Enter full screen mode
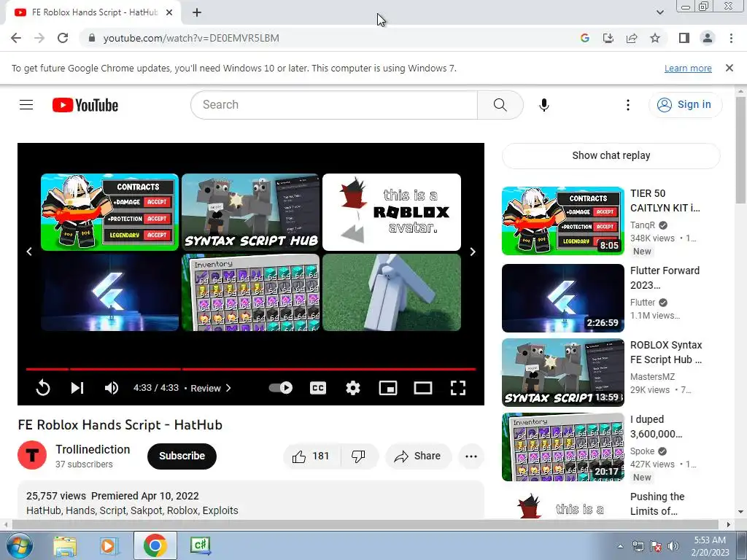 (x=458, y=388)
